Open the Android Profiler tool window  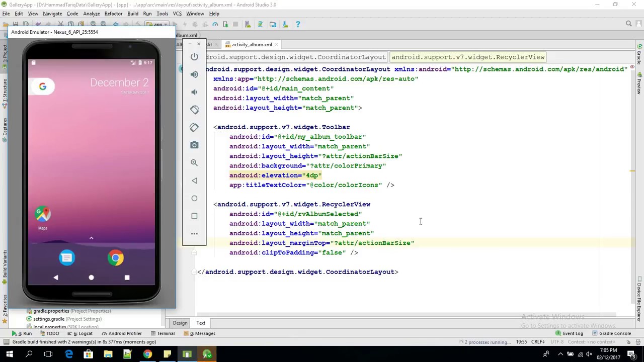click(121, 333)
